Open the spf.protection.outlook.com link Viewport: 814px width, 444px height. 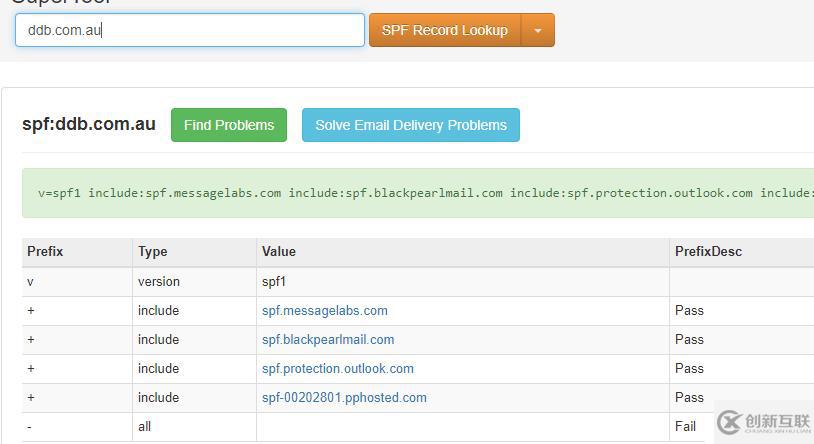click(x=338, y=369)
